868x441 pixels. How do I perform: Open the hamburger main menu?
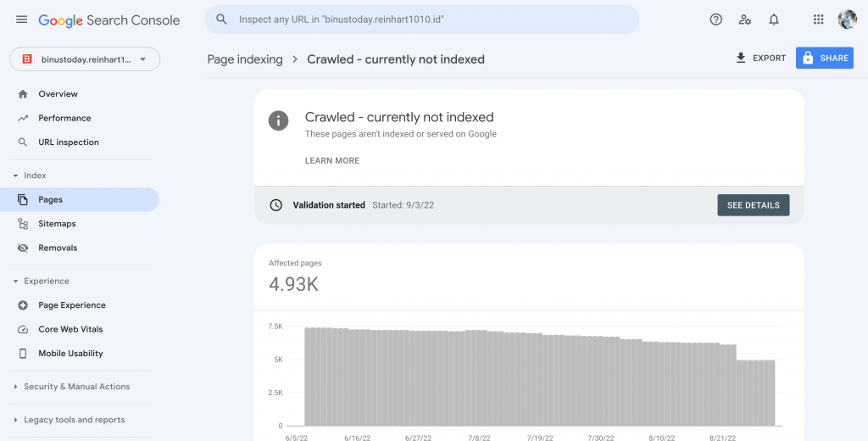(21, 20)
